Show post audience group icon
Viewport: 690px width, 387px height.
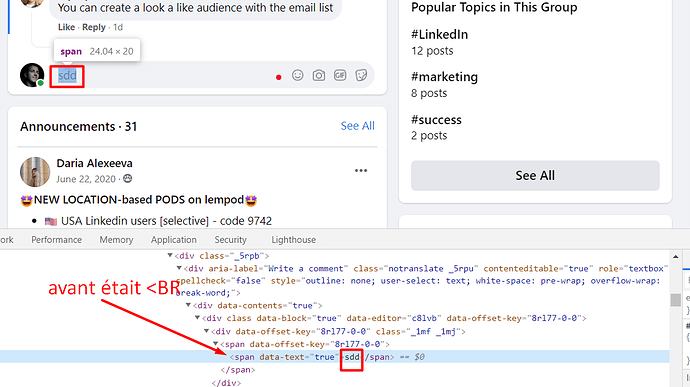coord(128,179)
